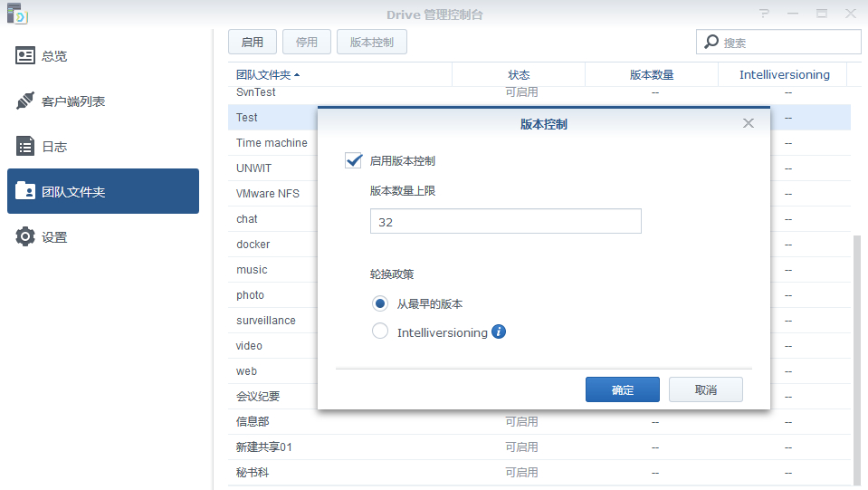Click the 启用 toolbar button
This screenshot has width=868, height=490.
point(253,42)
